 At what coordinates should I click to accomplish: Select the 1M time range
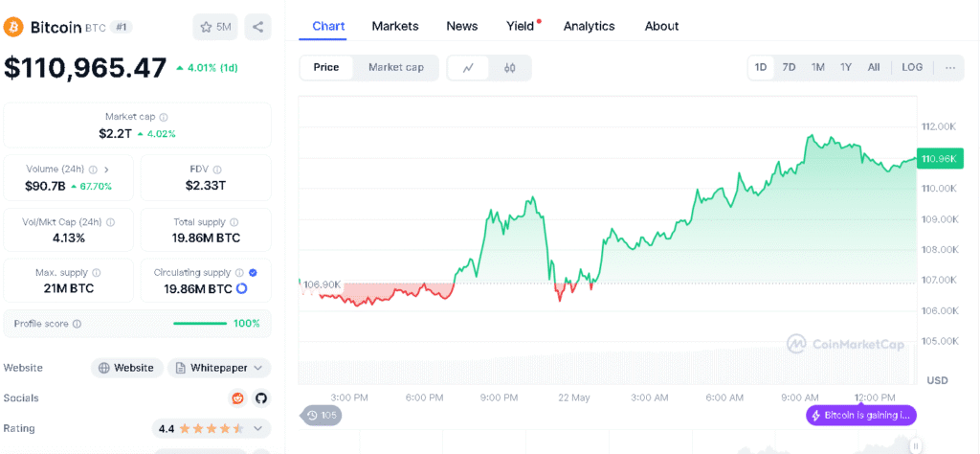pos(817,68)
